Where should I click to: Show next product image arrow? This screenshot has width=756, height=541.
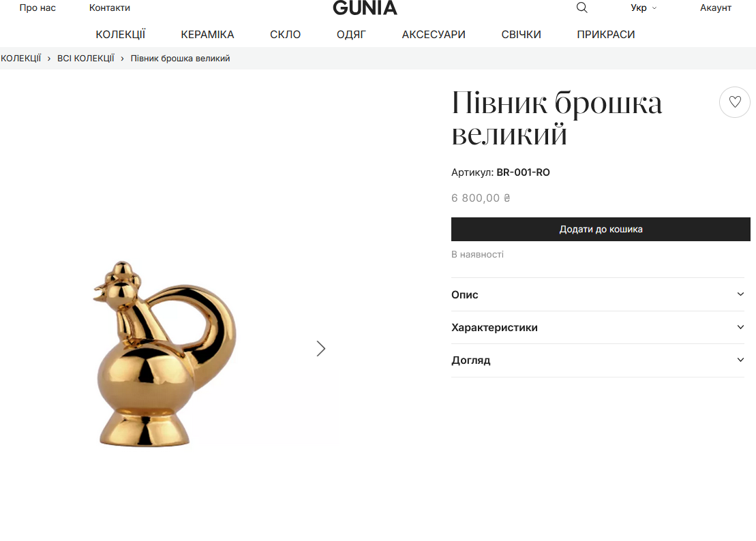(321, 348)
